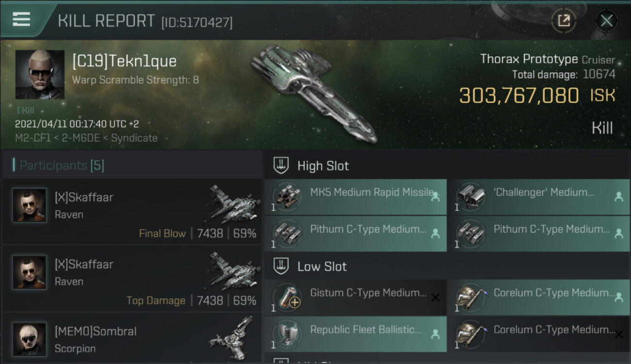Click the Low Slot section icon

point(281,266)
